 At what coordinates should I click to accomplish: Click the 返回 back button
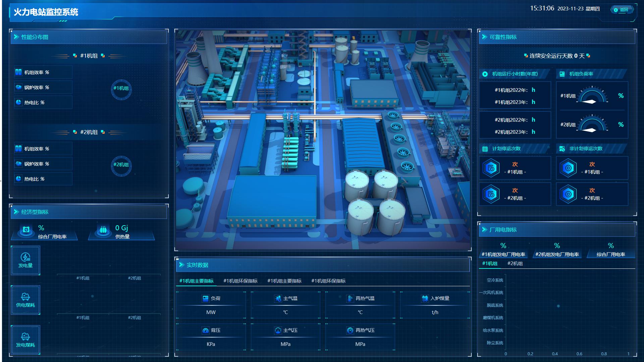tap(622, 10)
